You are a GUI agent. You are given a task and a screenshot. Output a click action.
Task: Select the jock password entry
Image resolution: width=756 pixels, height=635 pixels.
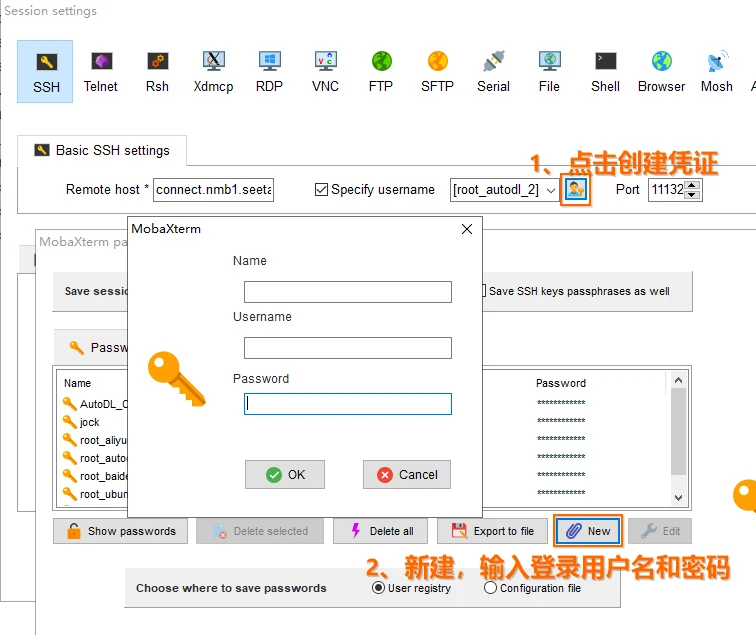(x=81, y=421)
